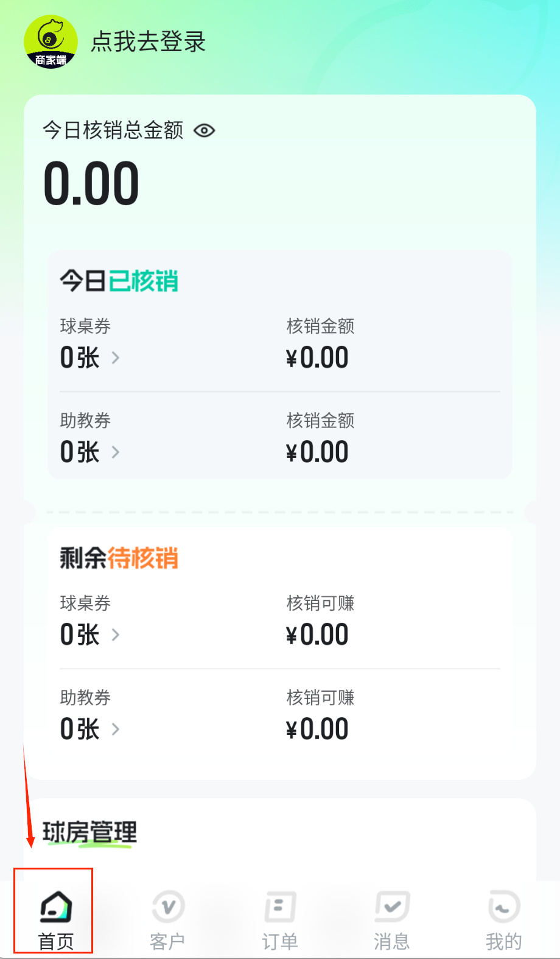Open the 首页 home tab icon
Screen dimensions: 560x959
[x=55, y=907]
